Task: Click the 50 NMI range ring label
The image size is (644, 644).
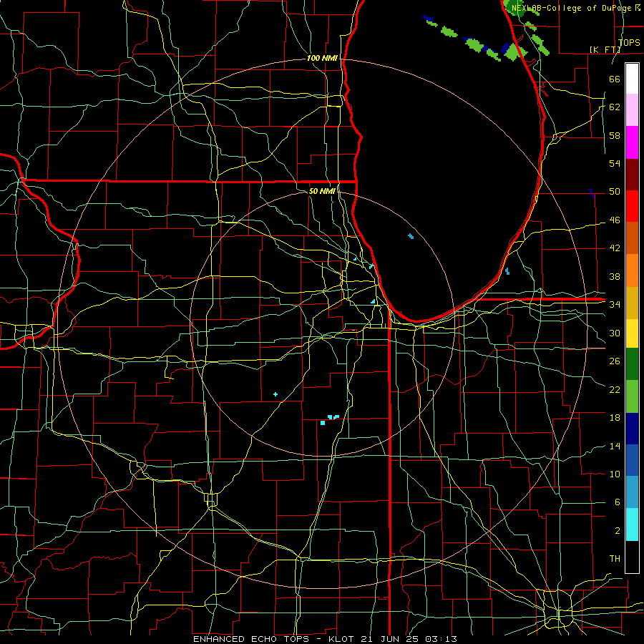Action: 322,191
